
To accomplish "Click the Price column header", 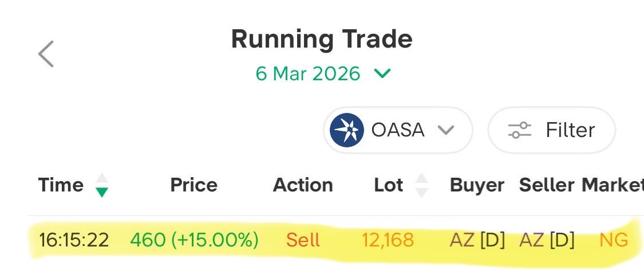I will (194, 185).
